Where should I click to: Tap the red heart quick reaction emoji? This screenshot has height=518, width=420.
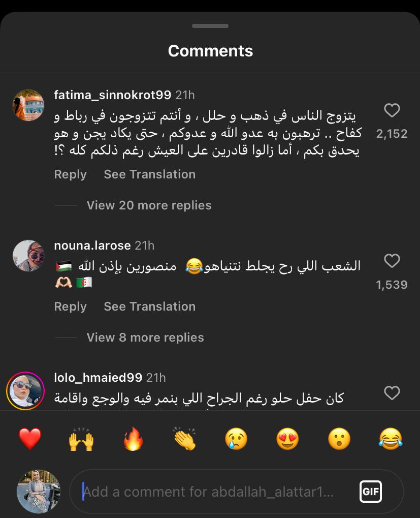click(x=30, y=439)
